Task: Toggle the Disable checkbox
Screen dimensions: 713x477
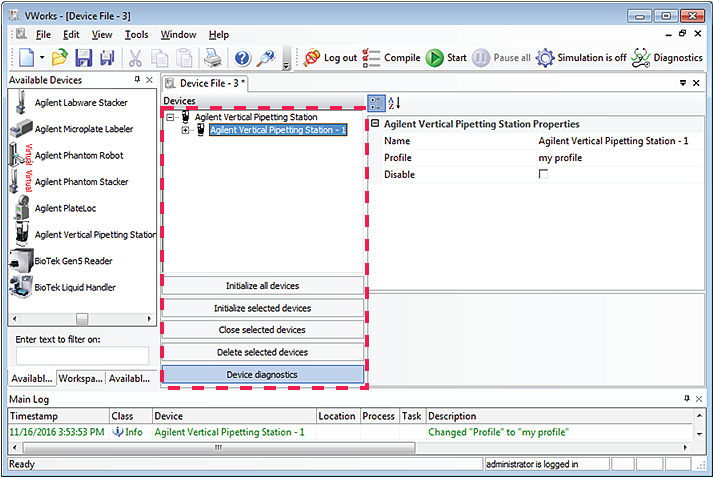Action: click(543, 175)
